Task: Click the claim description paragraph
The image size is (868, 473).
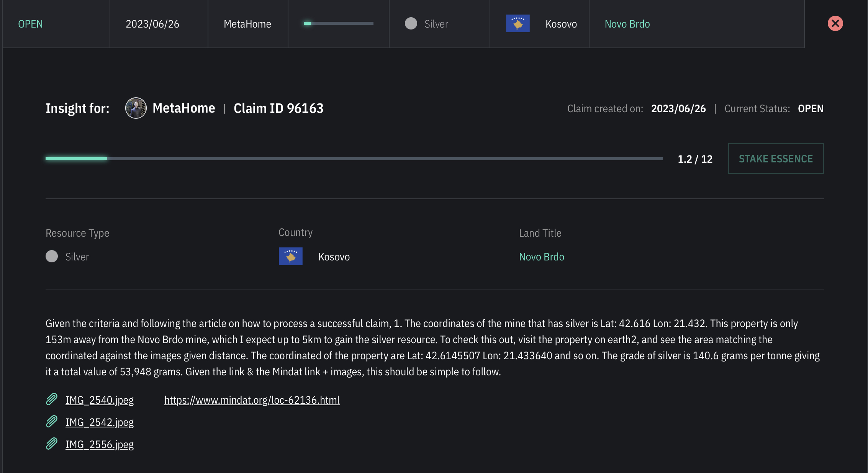Action: 433,347
